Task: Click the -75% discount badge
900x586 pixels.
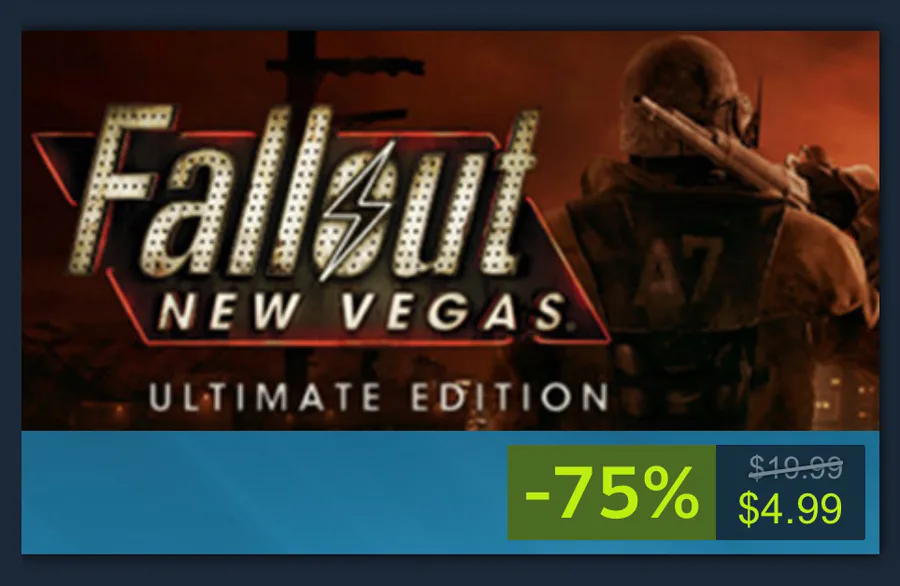Action: [611, 492]
